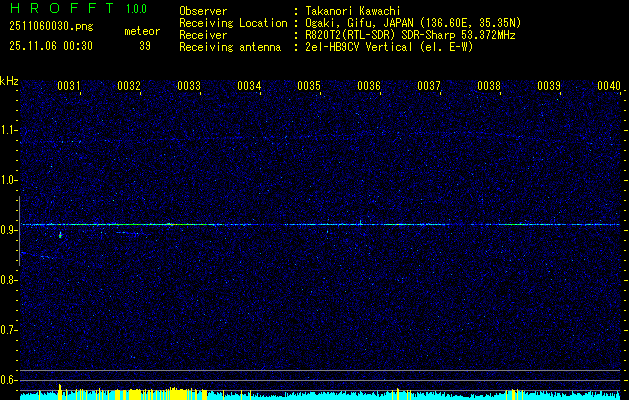Select the 0033 time marker
Image resolution: width=629 pixels, height=400 pixels.
189,86
